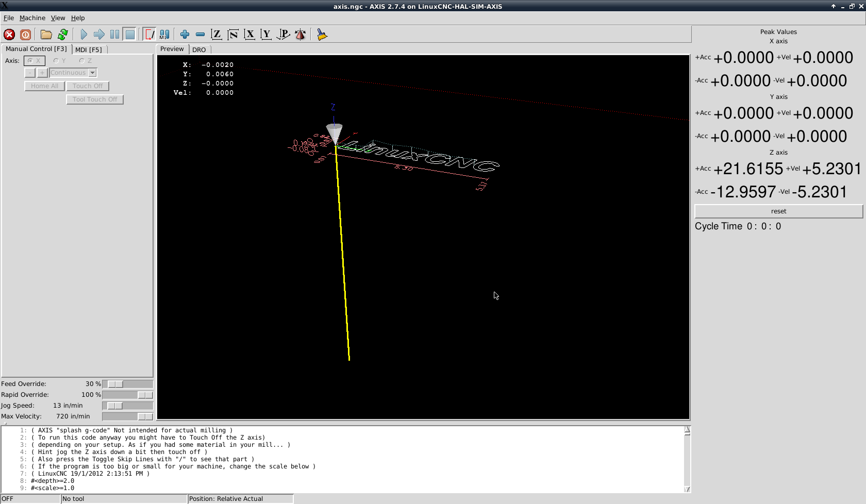Select Y axis radio button

[59, 61]
